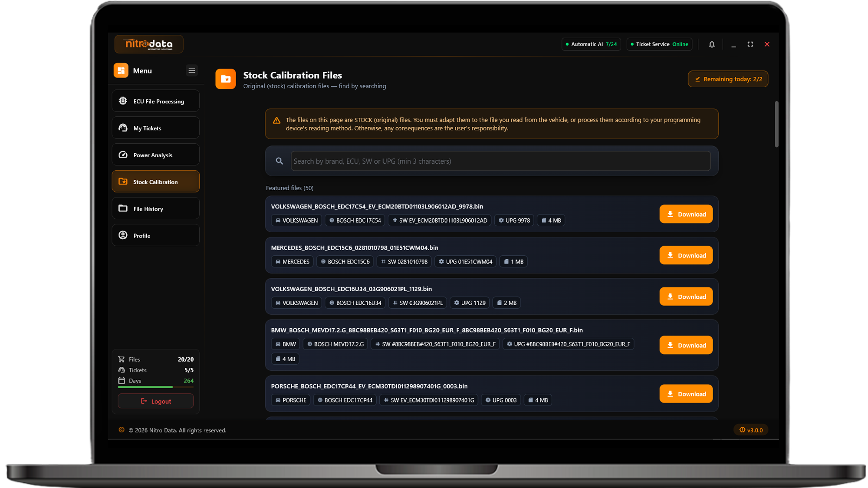The width and height of the screenshot is (868, 488).
Task: Click the page vertical scrollbar
Action: (776, 124)
